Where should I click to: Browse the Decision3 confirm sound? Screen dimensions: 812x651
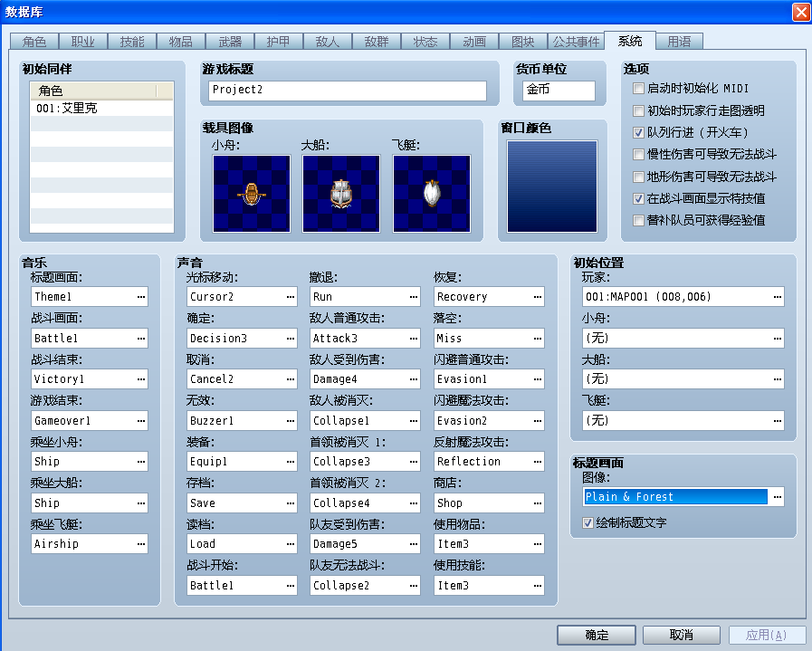coord(291,339)
